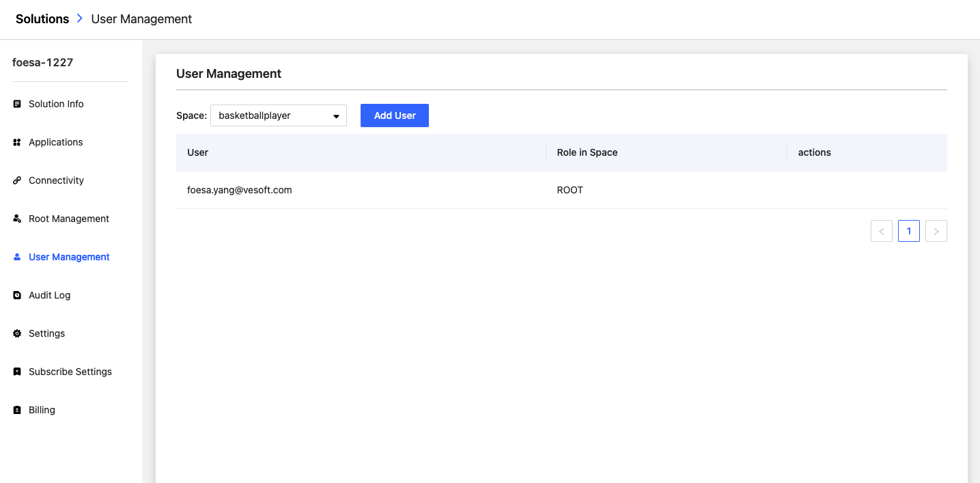Click the foesa.yang@vesoft.com user cell
The image size is (980, 483).
point(361,190)
